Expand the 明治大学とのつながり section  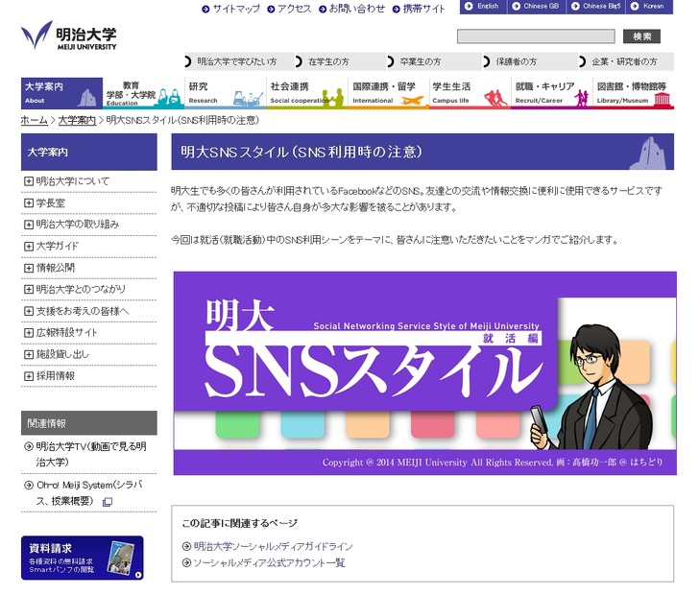(29, 290)
